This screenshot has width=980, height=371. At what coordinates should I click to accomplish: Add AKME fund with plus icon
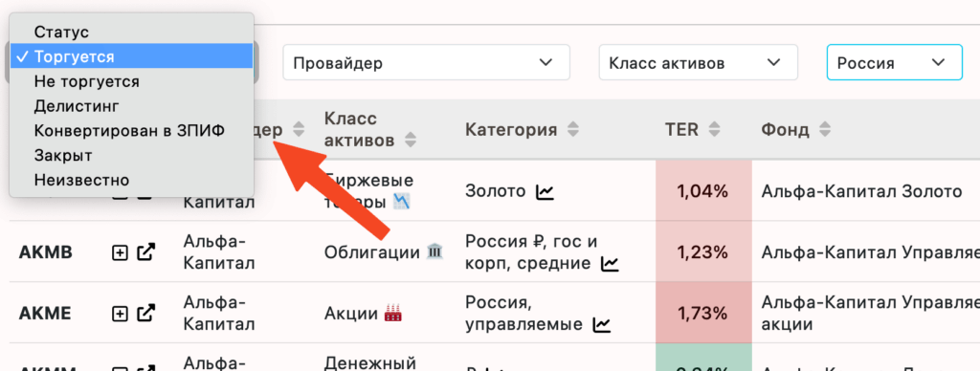[x=120, y=313]
